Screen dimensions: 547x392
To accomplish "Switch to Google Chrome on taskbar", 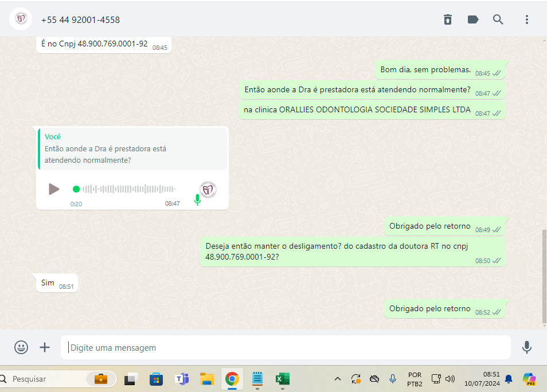I will point(232,379).
